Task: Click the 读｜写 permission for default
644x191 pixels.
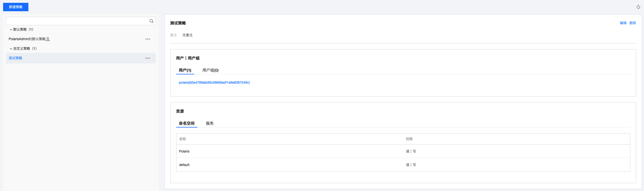Action: click(x=411, y=165)
